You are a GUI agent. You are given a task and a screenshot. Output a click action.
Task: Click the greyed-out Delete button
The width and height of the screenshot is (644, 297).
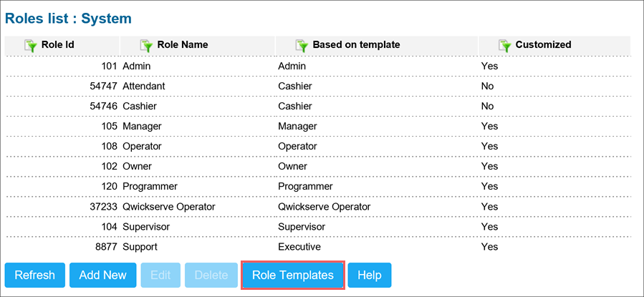pyautogui.click(x=211, y=276)
